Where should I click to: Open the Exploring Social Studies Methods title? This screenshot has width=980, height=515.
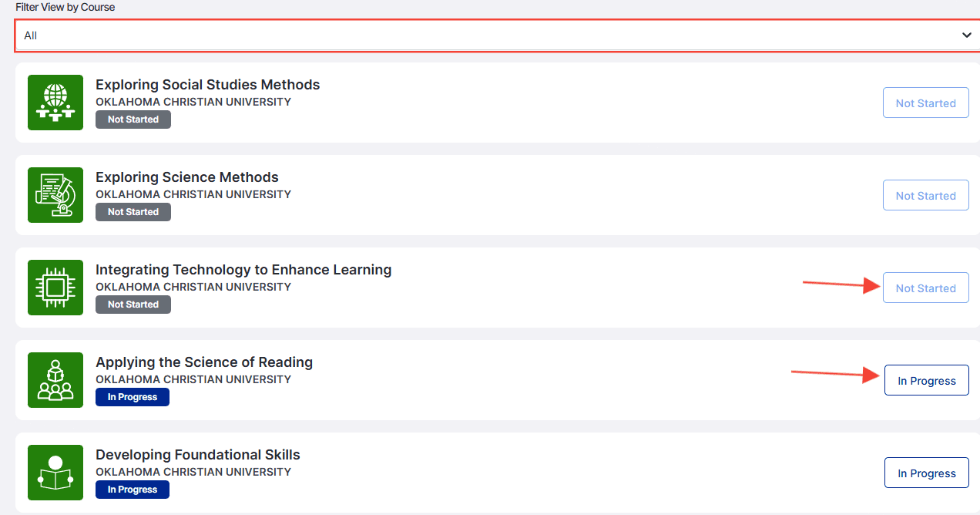click(208, 85)
